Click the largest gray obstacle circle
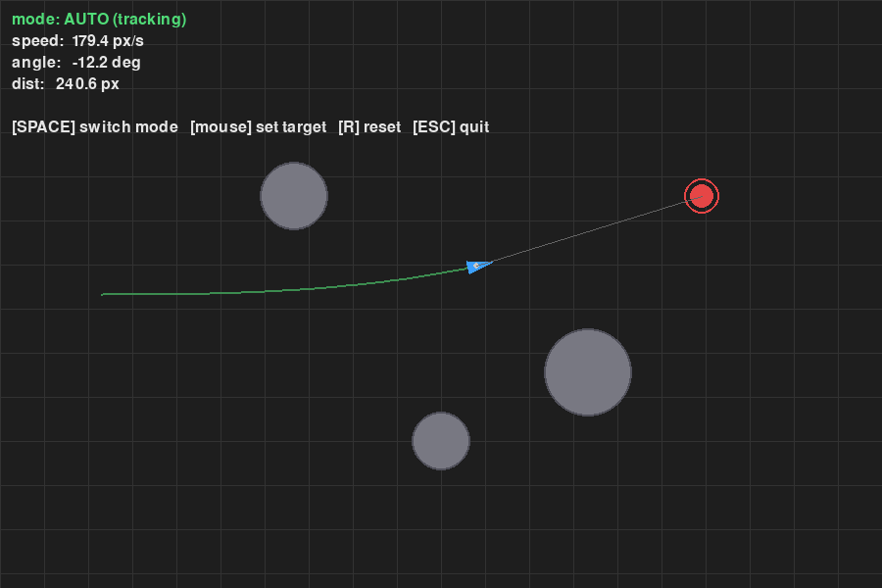This screenshot has height=588, width=882. point(588,372)
